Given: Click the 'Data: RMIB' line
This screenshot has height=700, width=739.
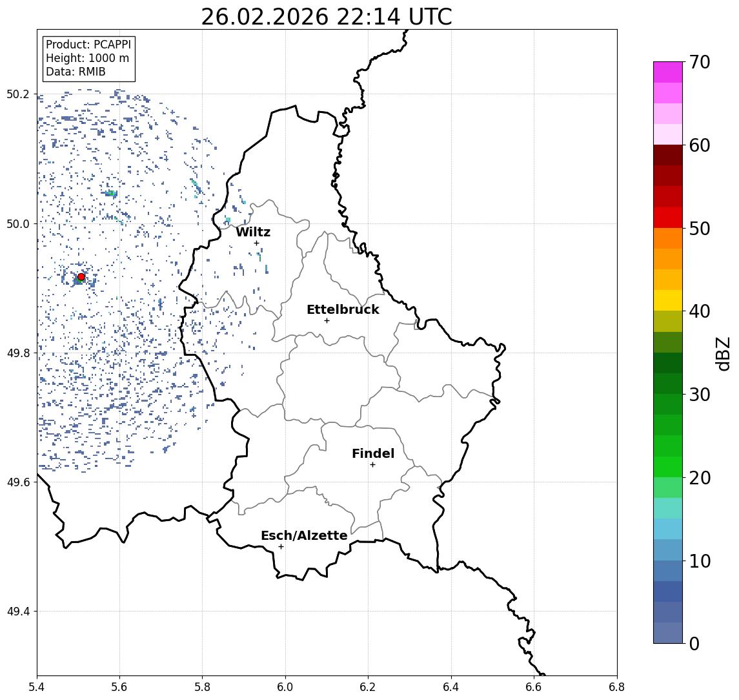Looking at the screenshot, I should coord(76,72).
